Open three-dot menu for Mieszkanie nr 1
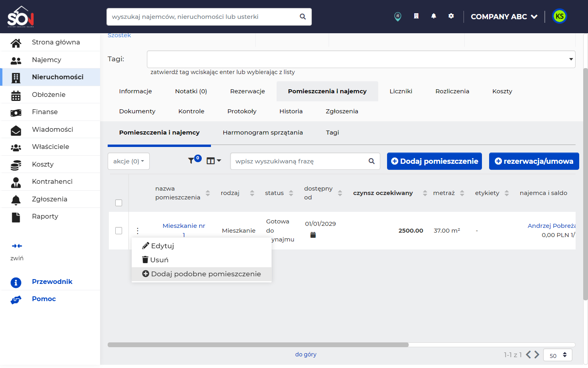The width and height of the screenshot is (588, 368). tap(138, 231)
